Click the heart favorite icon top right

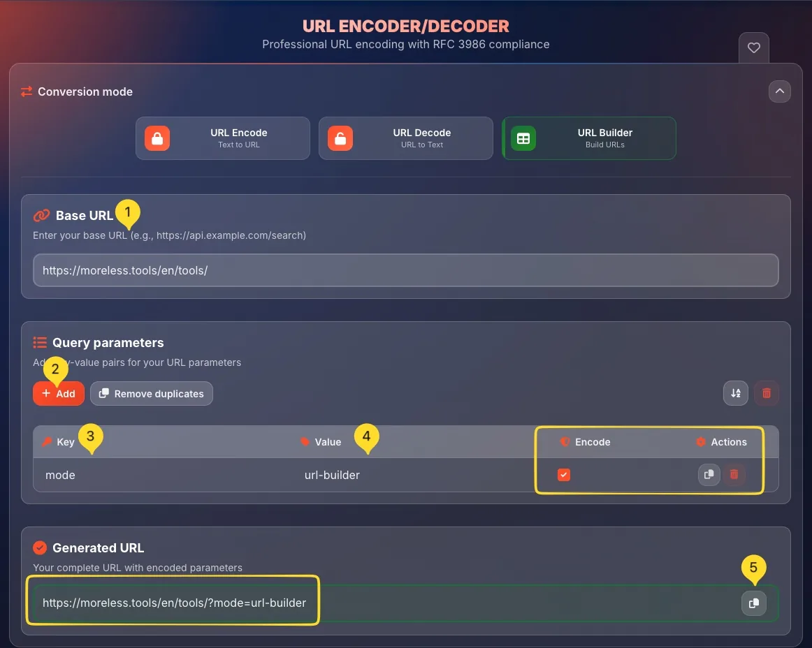(753, 47)
